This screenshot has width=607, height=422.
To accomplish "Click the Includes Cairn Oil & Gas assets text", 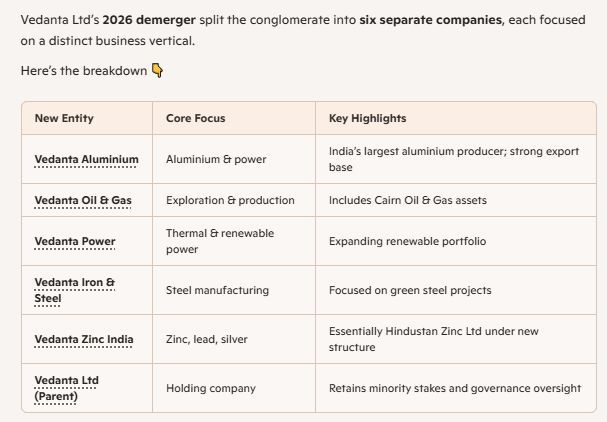I will point(408,200).
